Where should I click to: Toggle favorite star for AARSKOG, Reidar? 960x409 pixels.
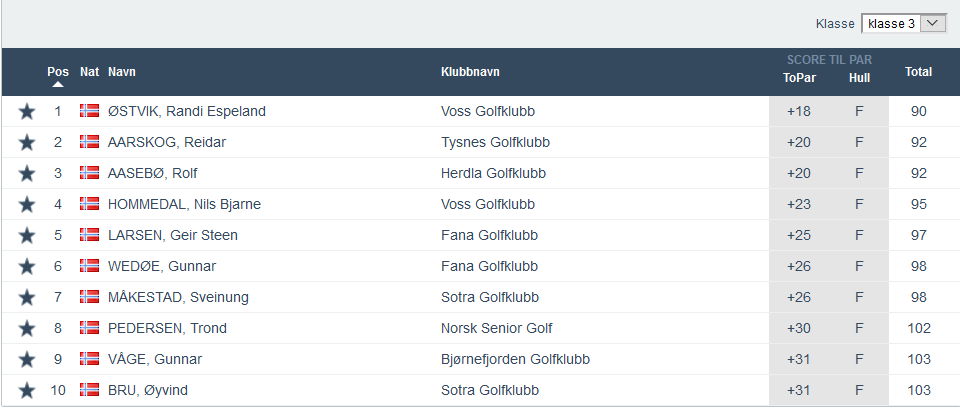pyautogui.click(x=27, y=142)
